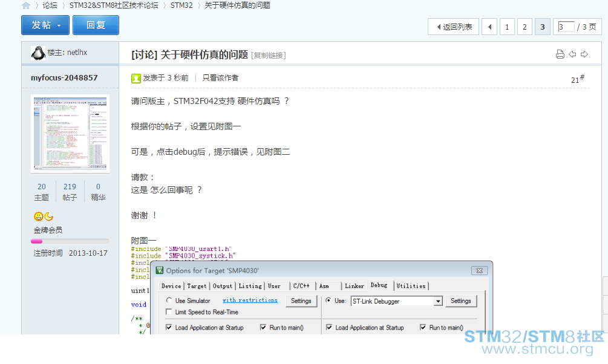Go to previous thread arrow icon
This screenshot has height=364, width=608.
tap(572, 54)
